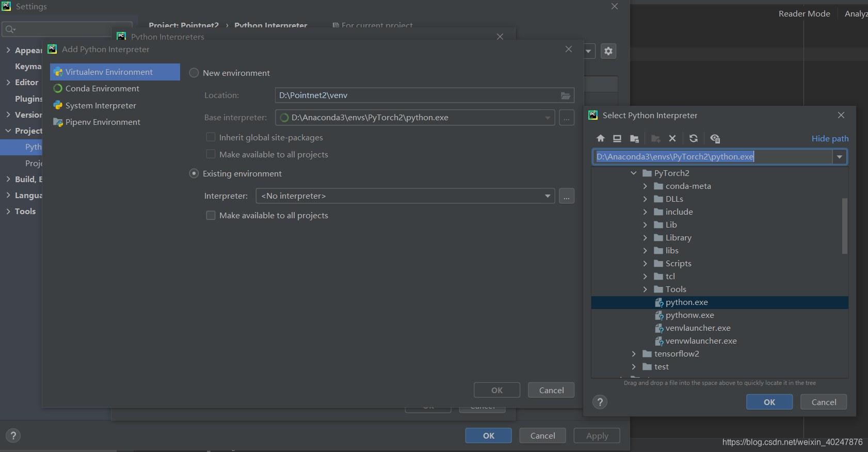Enable Inherit global site-packages checkbox
The width and height of the screenshot is (868, 452).
tap(211, 137)
